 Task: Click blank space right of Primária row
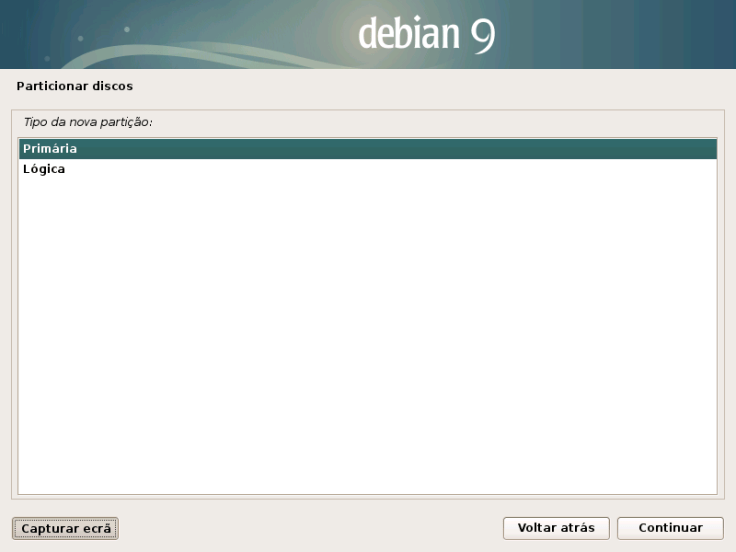(400, 149)
